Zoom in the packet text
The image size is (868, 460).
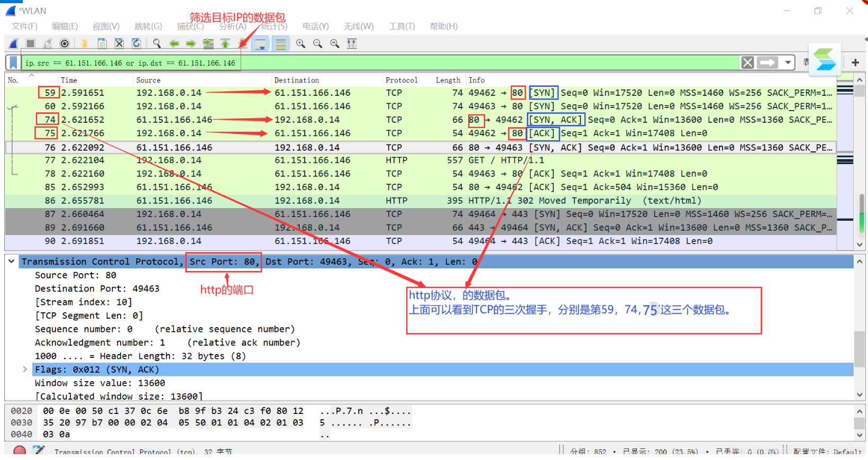pos(300,44)
